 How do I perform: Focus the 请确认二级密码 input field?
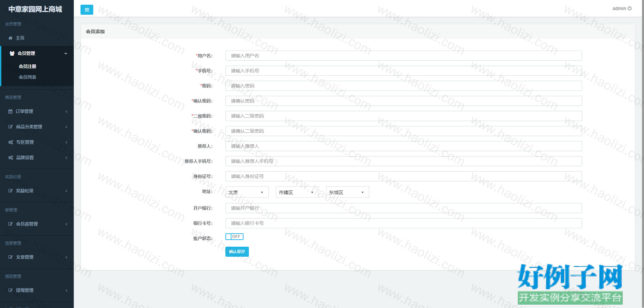coord(404,131)
